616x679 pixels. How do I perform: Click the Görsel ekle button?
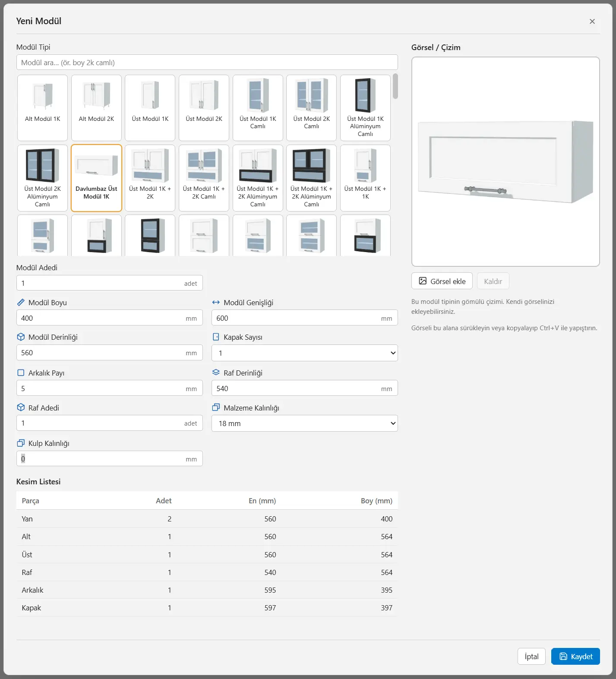click(x=442, y=281)
